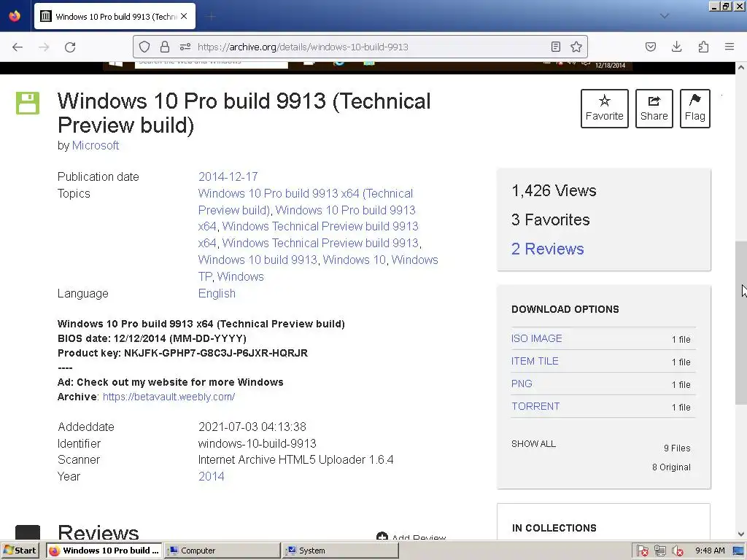
Task: Open the Year 2014 link
Action: click(211, 477)
